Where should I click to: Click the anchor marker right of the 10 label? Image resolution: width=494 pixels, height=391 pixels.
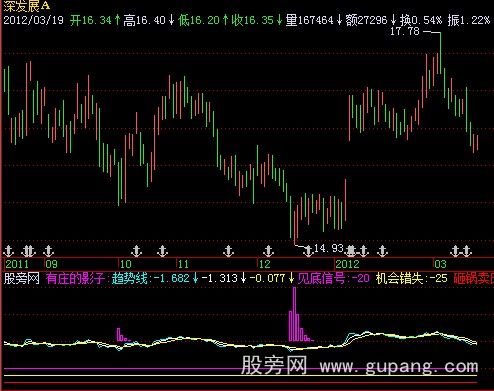[136, 250]
